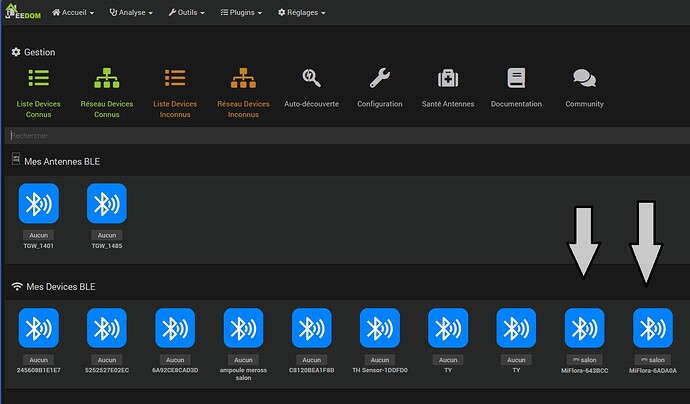Viewport: 690px width, 404px height.
Task: Click the Mes Devices BLE wifi icon
Action: click(x=17, y=286)
